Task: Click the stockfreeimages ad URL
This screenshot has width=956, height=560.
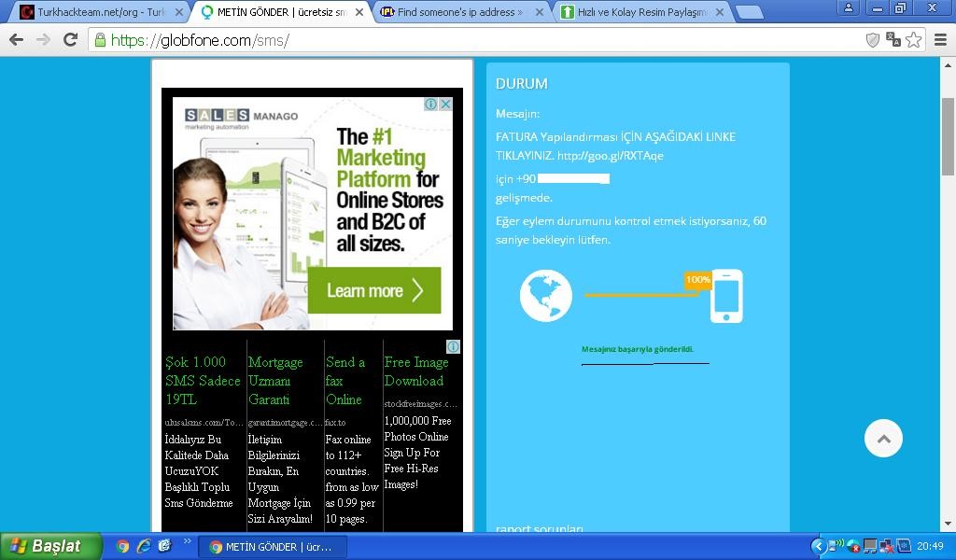Action: pos(420,404)
